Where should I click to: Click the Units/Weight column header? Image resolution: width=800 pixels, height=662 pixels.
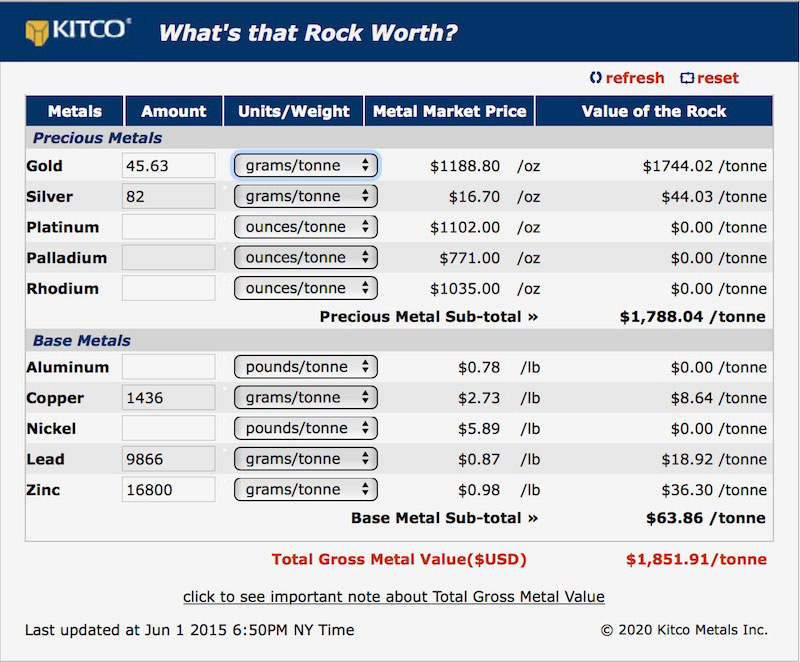293,111
